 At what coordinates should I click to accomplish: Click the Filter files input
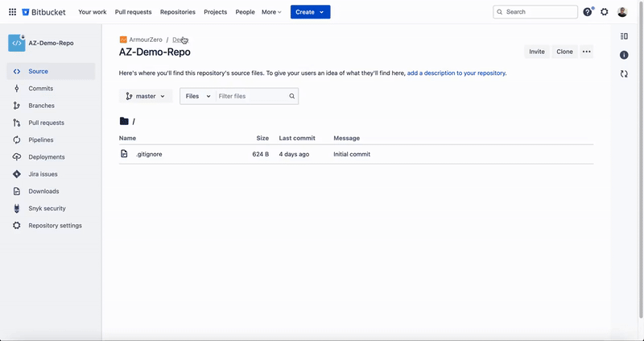(x=251, y=96)
